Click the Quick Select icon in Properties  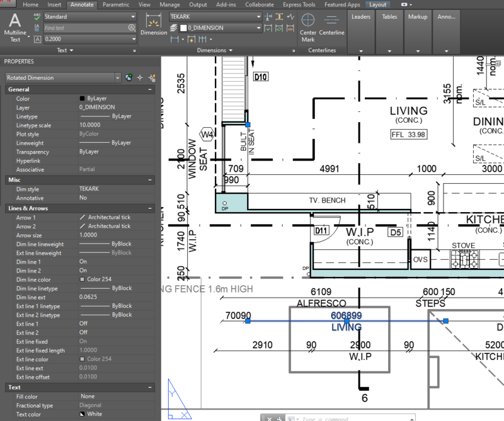(x=152, y=77)
